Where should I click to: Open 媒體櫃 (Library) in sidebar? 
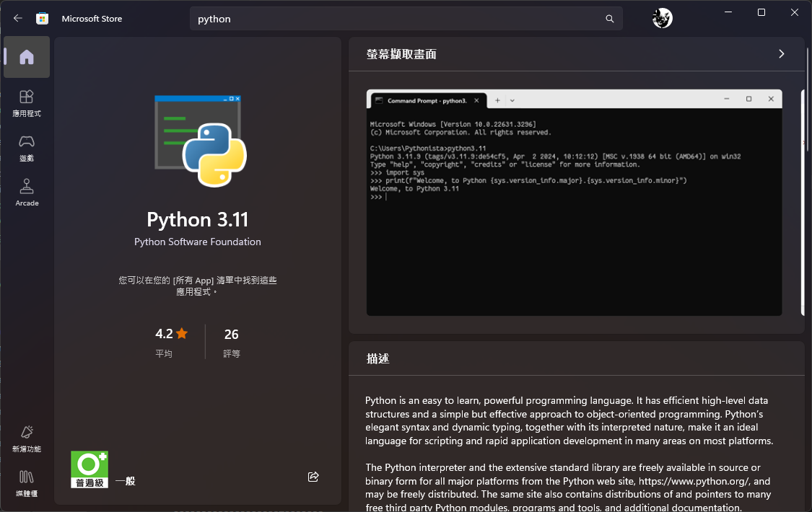coord(27,483)
